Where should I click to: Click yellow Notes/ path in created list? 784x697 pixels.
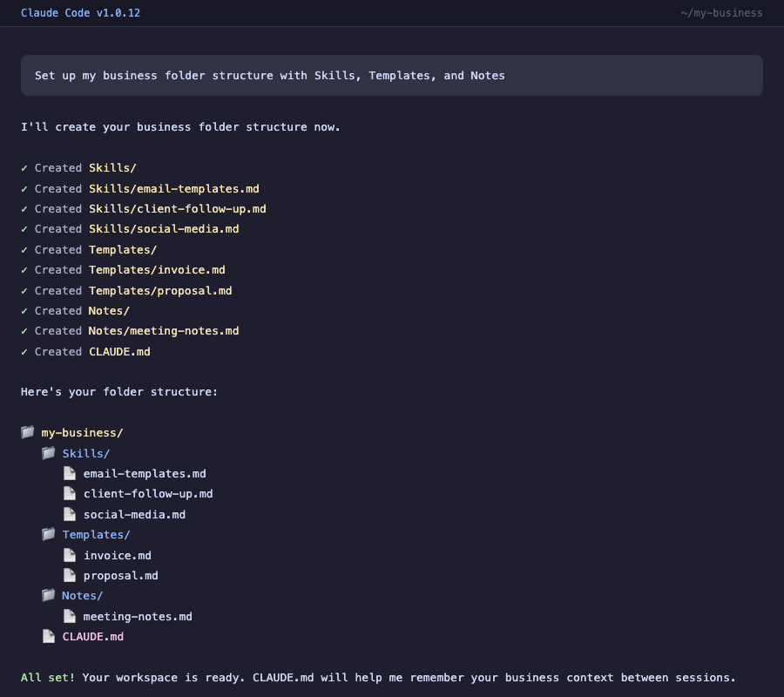pyautogui.click(x=109, y=311)
